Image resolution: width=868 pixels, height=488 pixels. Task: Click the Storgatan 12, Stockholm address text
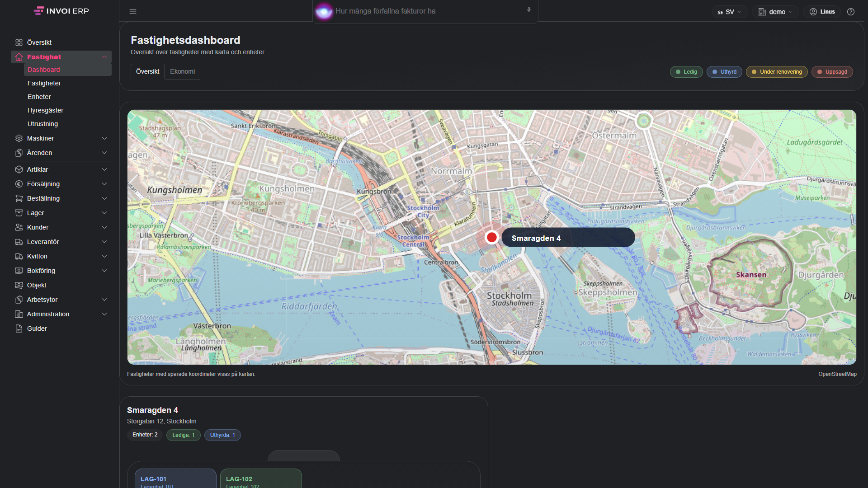point(161,421)
